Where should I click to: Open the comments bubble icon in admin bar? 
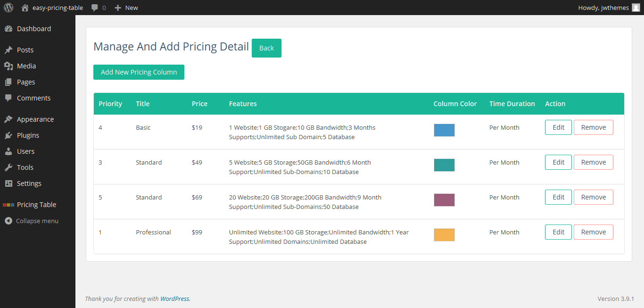95,8
